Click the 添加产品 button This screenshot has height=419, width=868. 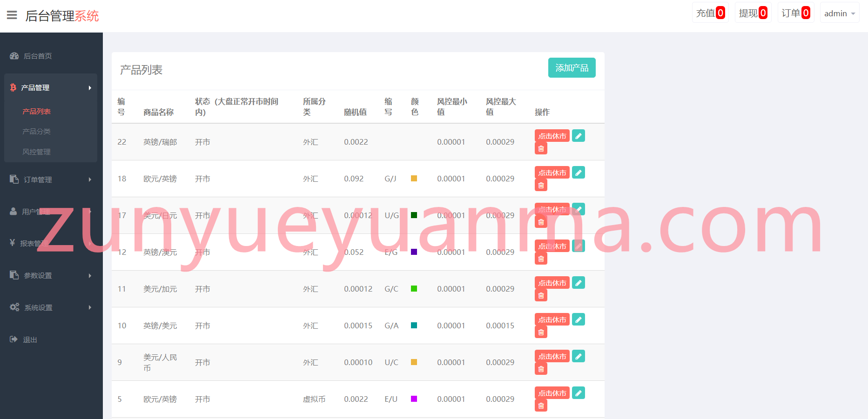pos(572,67)
